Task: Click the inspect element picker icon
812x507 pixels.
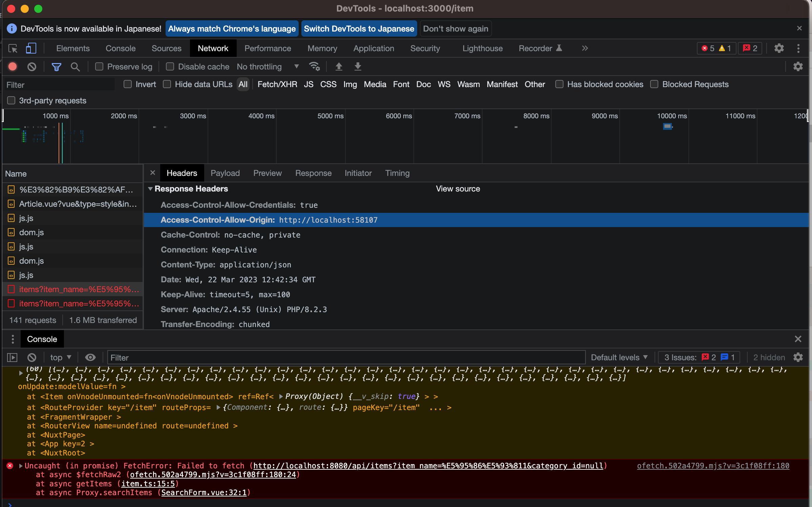Action: (x=13, y=48)
